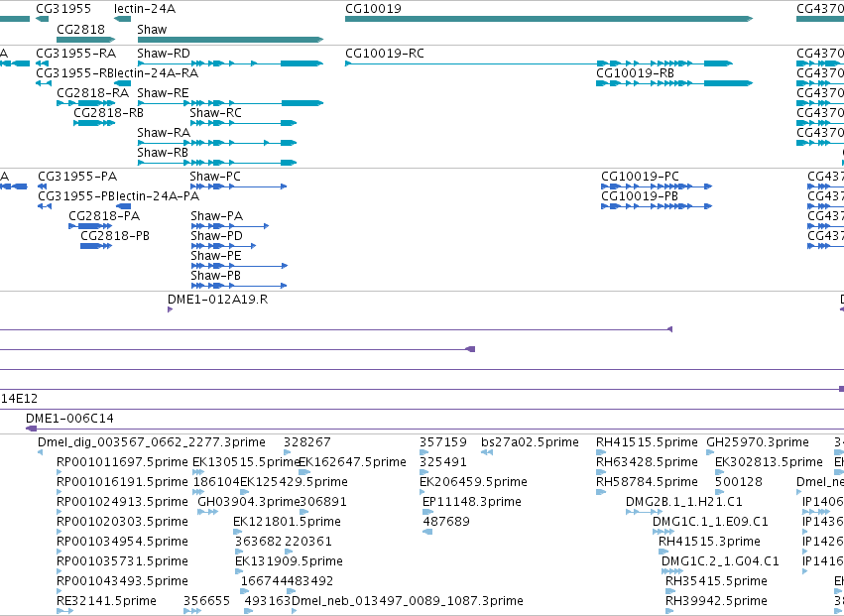The image size is (844, 616).
Task: Select CG2818-RB transcript
Action: click(94, 123)
